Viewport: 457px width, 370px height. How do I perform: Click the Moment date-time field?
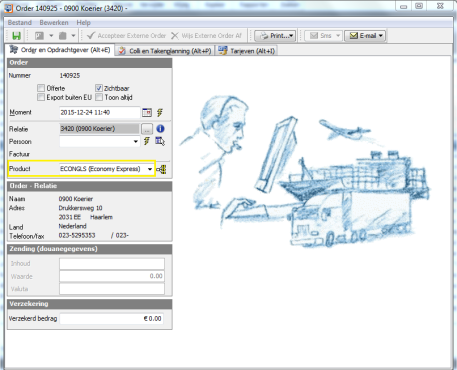coord(100,113)
